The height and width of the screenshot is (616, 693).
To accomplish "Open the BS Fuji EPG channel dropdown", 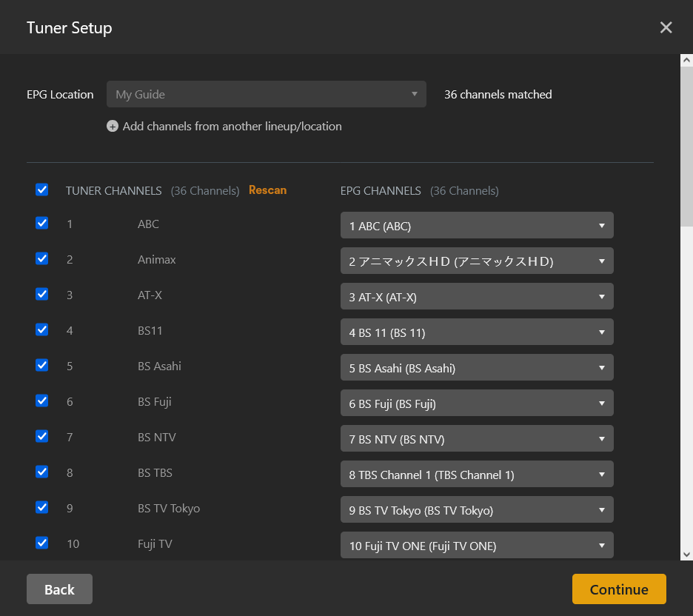I will (476, 403).
